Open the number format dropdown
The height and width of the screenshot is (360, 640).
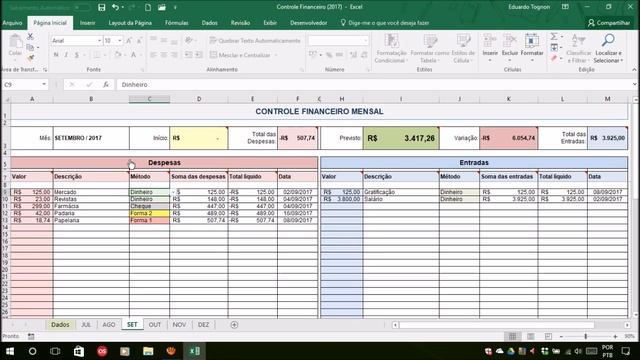[x=365, y=41]
